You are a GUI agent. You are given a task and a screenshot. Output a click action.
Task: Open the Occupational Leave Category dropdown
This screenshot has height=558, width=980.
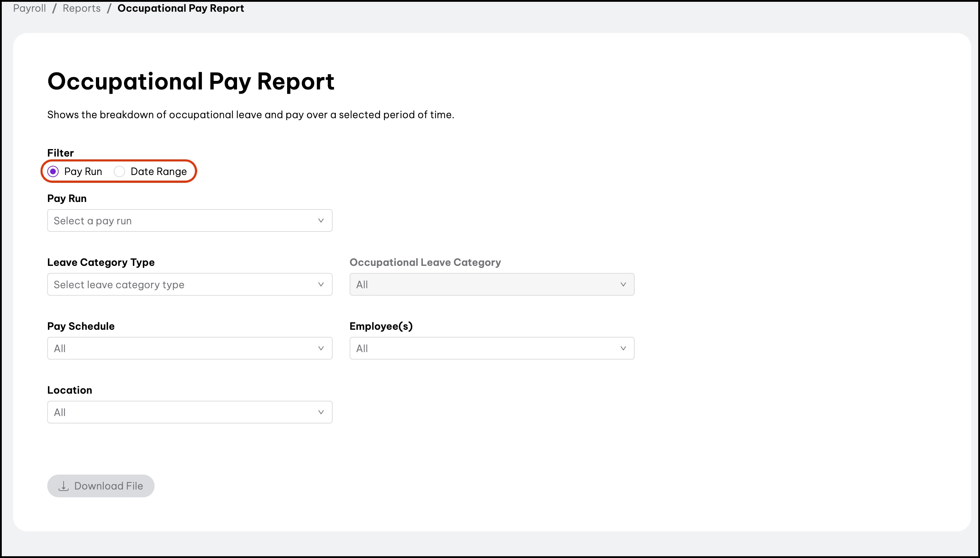point(491,284)
